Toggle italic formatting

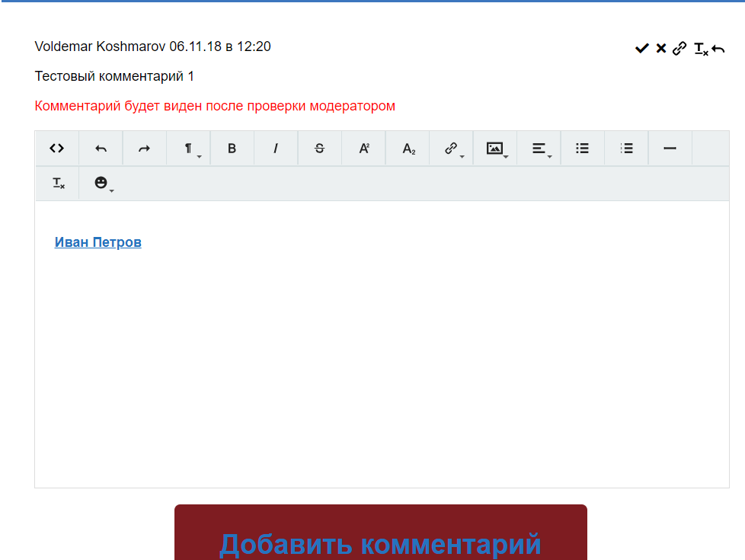tap(276, 149)
